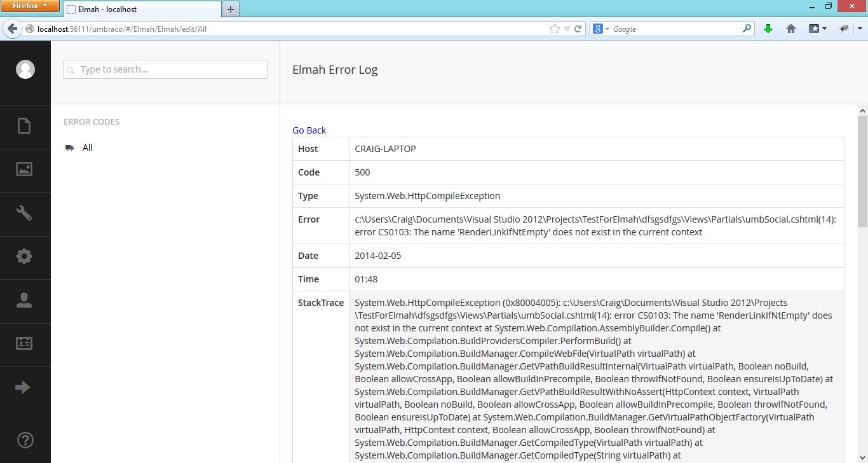Click the System.Web.HttpCompileException type value
Viewport: 868px width, 463px height.
(428, 196)
